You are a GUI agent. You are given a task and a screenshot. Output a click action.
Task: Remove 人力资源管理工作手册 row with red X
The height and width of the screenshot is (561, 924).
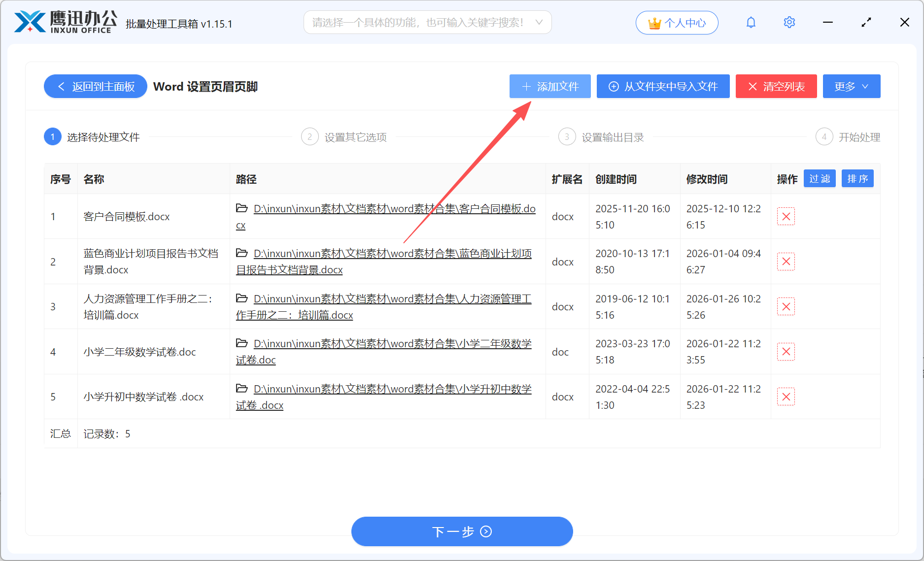coord(786,306)
